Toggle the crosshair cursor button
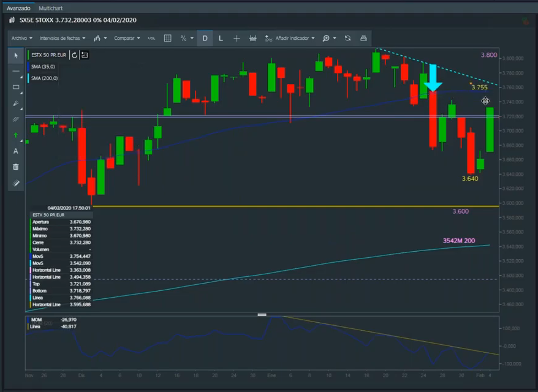 (x=237, y=38)
